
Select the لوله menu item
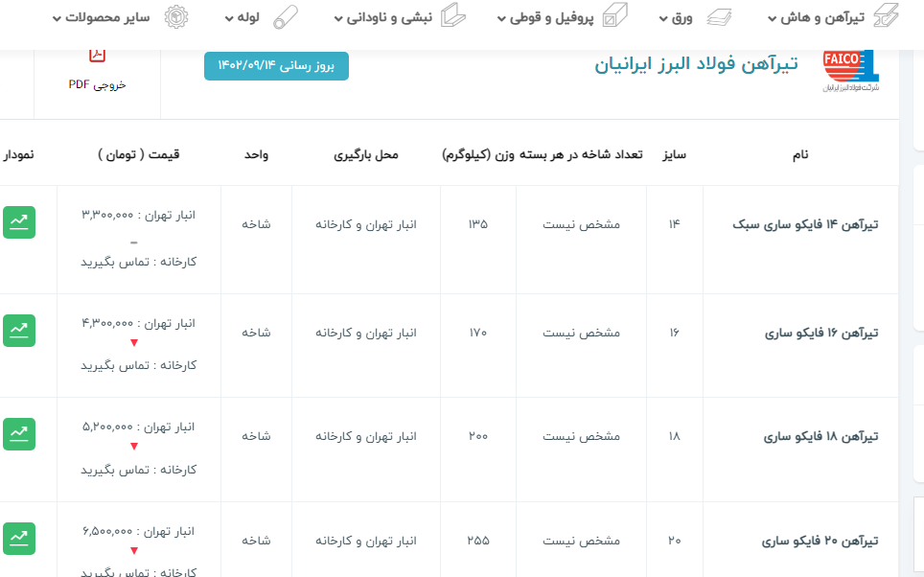(254, 18)
